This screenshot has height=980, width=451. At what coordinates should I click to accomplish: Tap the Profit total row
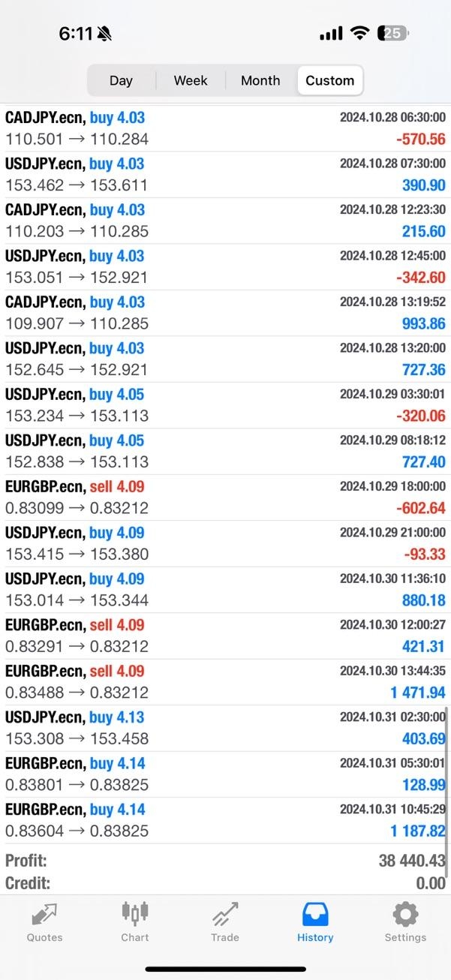click(x=225, y=861)
